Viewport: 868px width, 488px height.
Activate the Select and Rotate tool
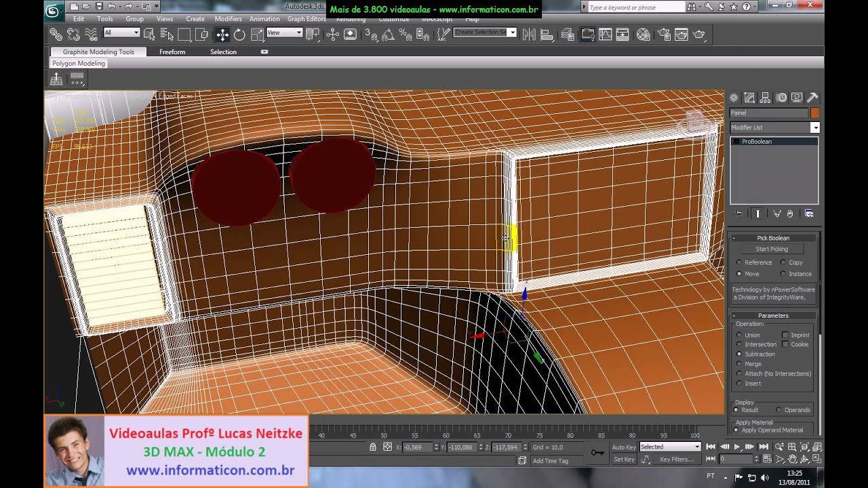tap(239, 35)
